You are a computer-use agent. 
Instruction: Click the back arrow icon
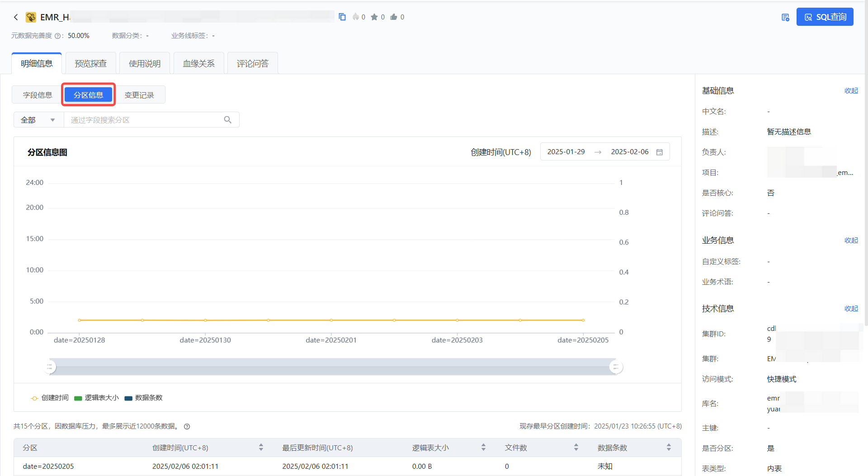click(16, 17)
